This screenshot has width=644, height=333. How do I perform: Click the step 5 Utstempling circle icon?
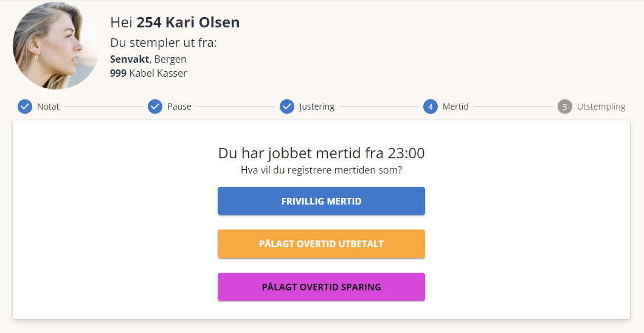[x=565, y=107]
